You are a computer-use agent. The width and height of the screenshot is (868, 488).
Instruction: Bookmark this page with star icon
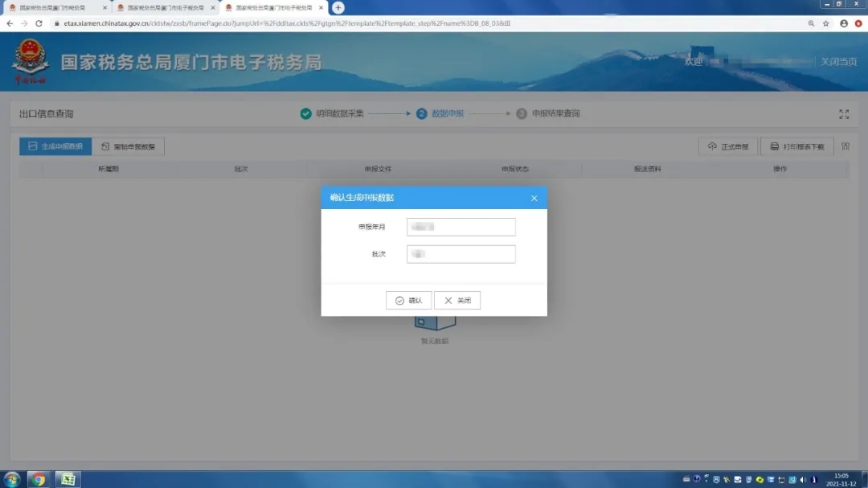(x=825, y=23)
